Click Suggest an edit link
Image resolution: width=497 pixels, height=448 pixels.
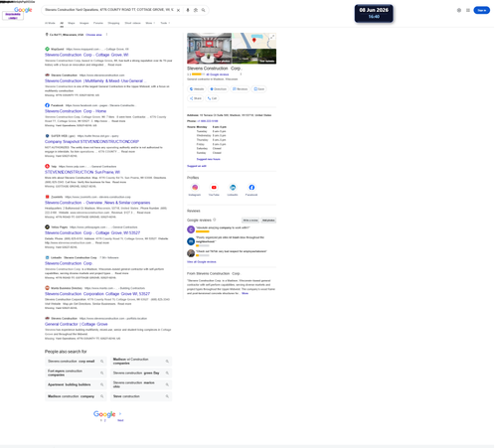point(197,166)
